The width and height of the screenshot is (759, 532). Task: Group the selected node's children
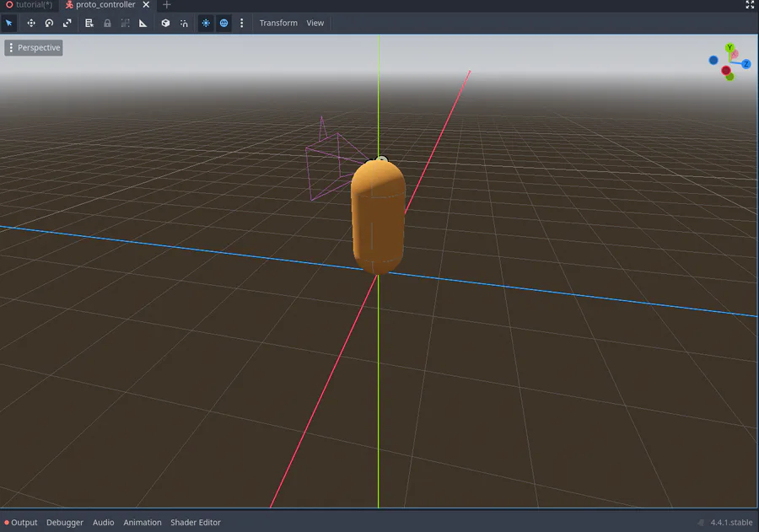tap(126, 24)
